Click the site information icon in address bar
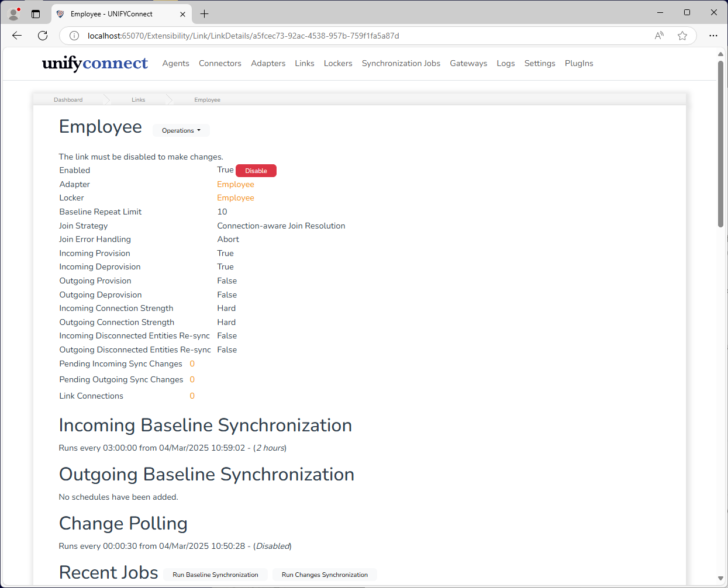Image resolution: width=728 pixels, height=588 pixels. pyautogui.click(x=74, y=36)
